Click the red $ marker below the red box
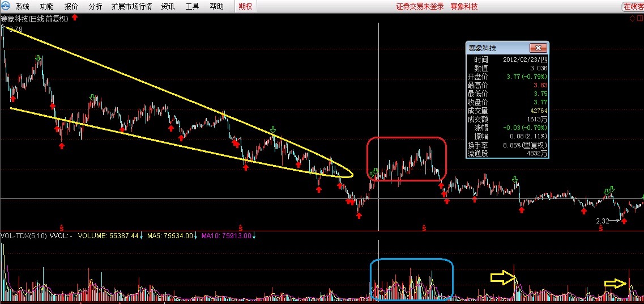The height and width of the screenshot is (304, 644). tap(424, 228)
